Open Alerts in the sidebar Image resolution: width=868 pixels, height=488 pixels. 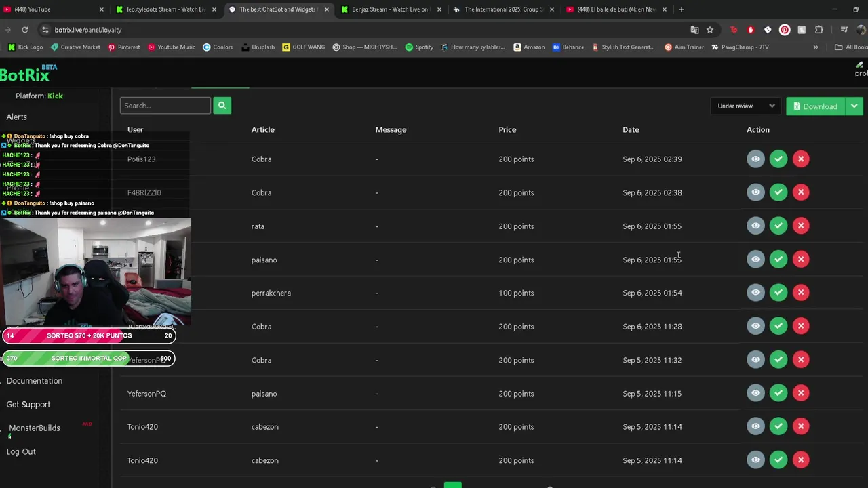pyautogui.click(x=17, y=117)
